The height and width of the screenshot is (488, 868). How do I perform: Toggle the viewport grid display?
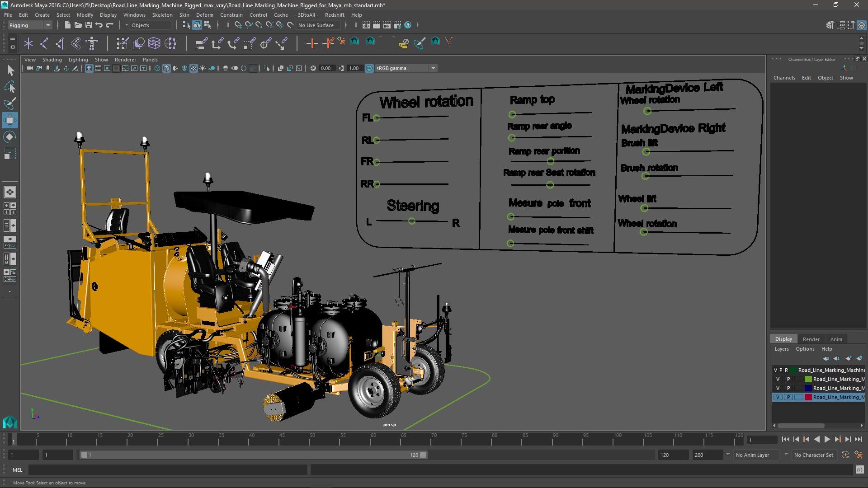click(89, 68)
